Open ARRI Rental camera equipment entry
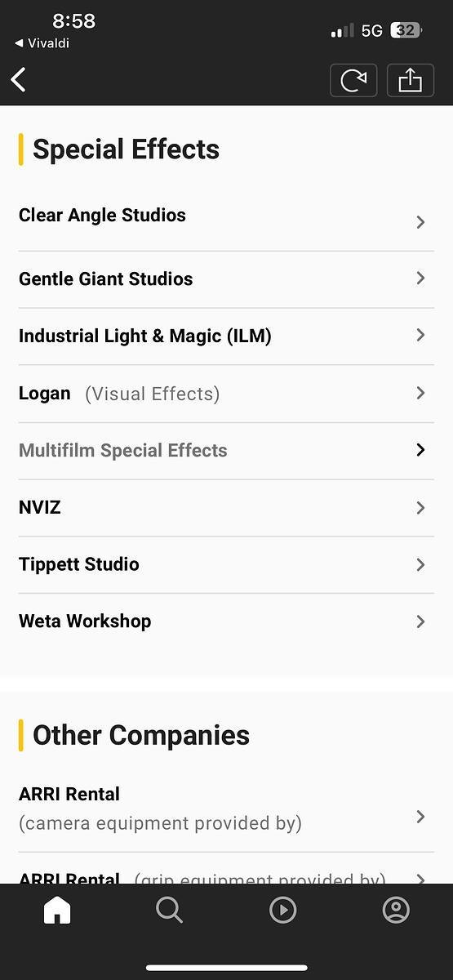 (226, 808)
